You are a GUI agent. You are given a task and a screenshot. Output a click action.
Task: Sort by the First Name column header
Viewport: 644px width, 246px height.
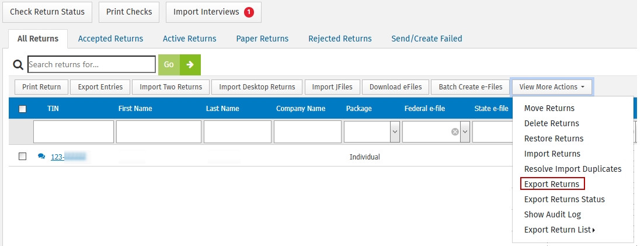point(135,109)
